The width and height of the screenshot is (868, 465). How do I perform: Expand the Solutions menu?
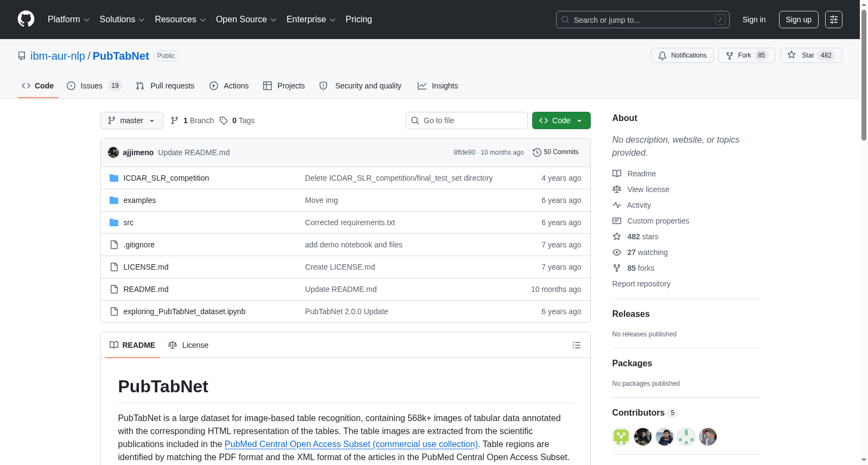click(x=122, y=20)
